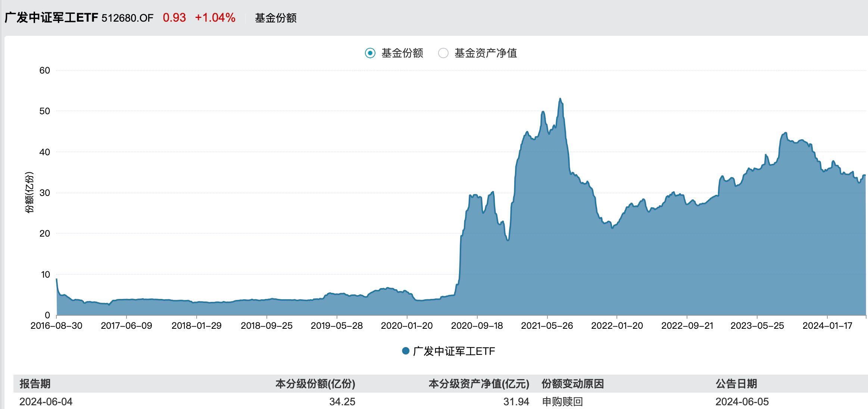Click x-axis date label 2020-09-18
Screen dimensions: 868x409
point(477,326)
